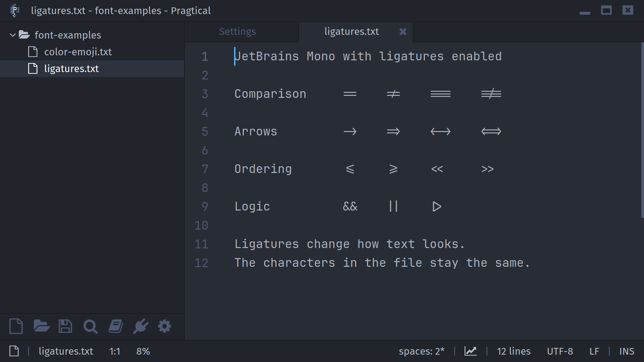The image size is (644, 362).
Task: Open color-emoji.txt from the file tree
Action: (x=78, y=52)
